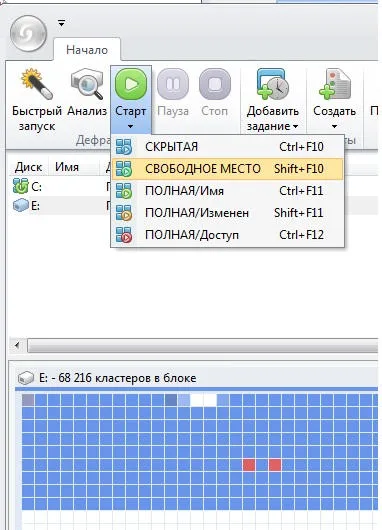Image resolution: width=382 pixels, height=530 pixels.
Task: Collapse the Старт dropdown arrow
Action: click(130, 127)
